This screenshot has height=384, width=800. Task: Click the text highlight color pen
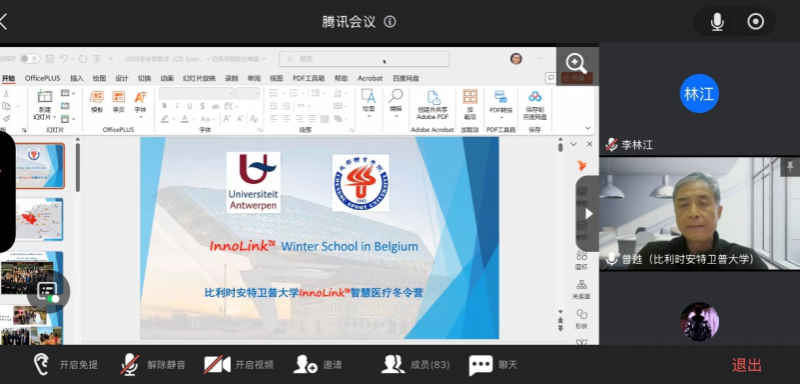[x=165, y=119]
